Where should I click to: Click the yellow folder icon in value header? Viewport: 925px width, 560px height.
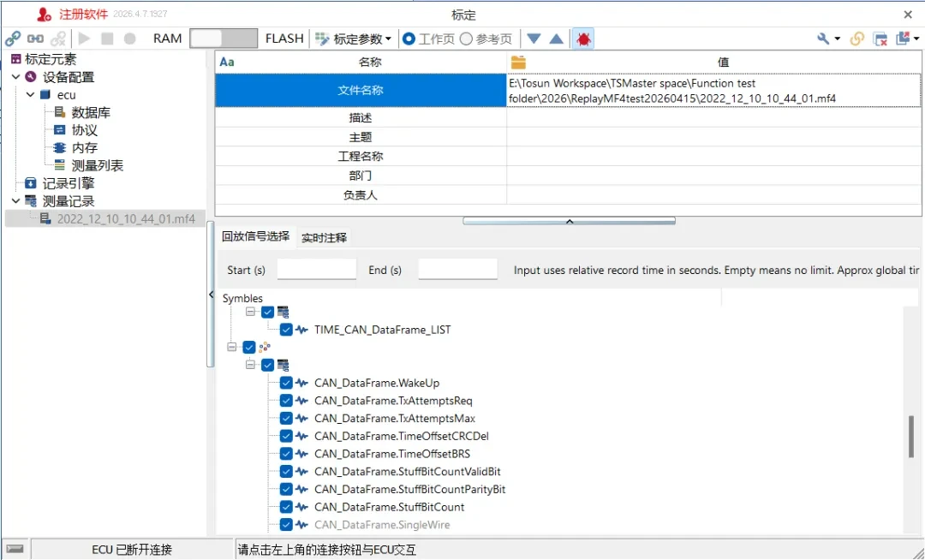click(x=517, y=62)
